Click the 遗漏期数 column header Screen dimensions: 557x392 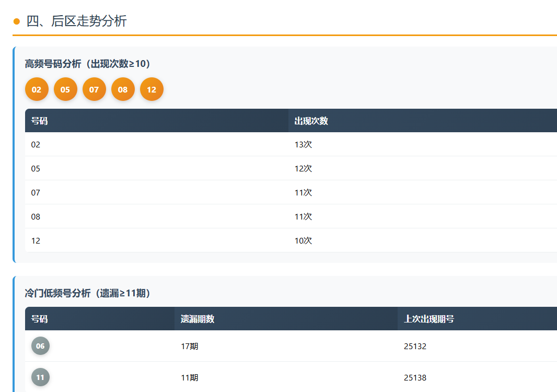tap(198, 319)
